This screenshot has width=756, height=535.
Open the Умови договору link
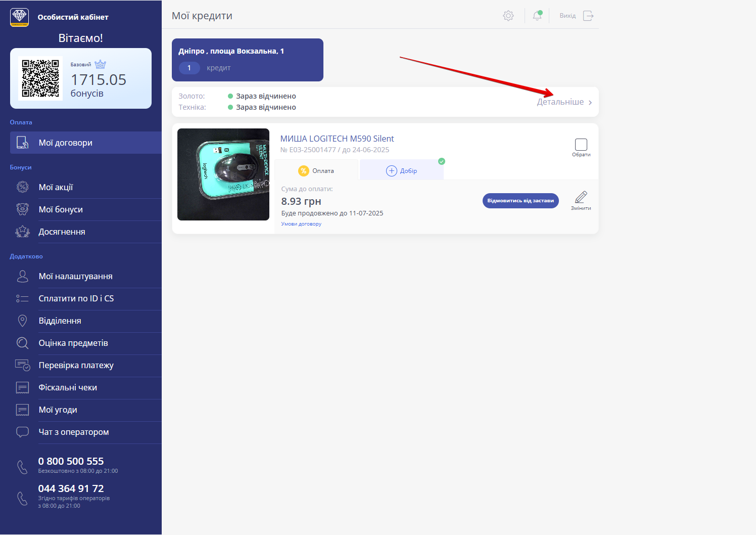coord(301,224)
